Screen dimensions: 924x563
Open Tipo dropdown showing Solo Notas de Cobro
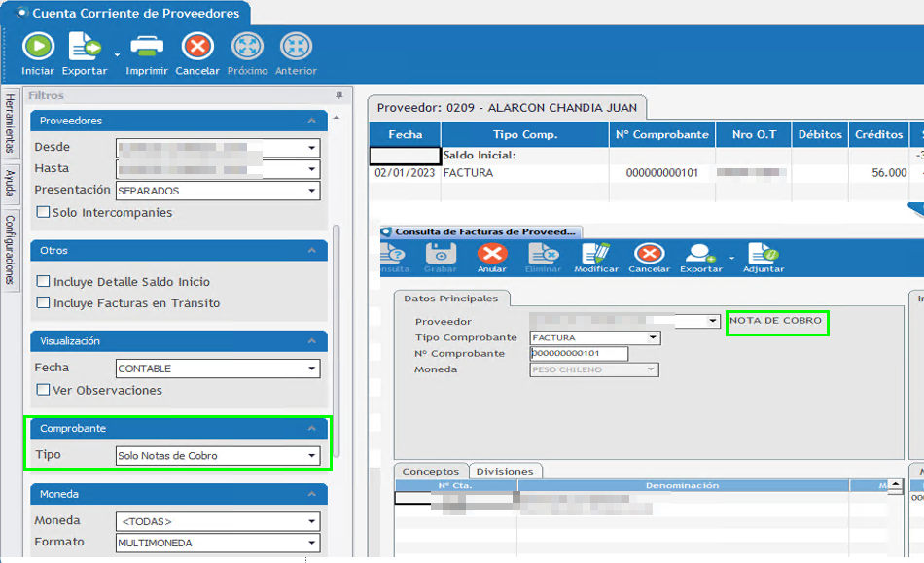tap(312, 456)
